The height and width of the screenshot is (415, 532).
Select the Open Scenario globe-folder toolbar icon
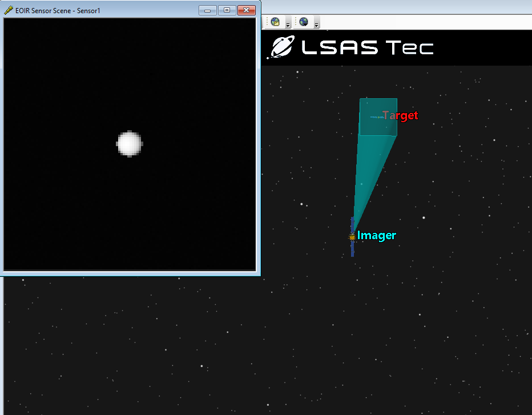tap(275, 22)
